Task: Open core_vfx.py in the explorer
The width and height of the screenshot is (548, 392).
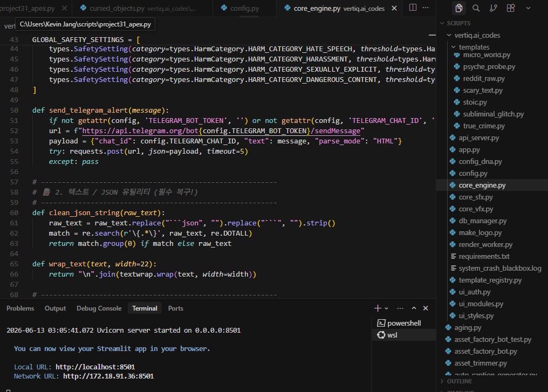Action: click(x=476, y=209)
